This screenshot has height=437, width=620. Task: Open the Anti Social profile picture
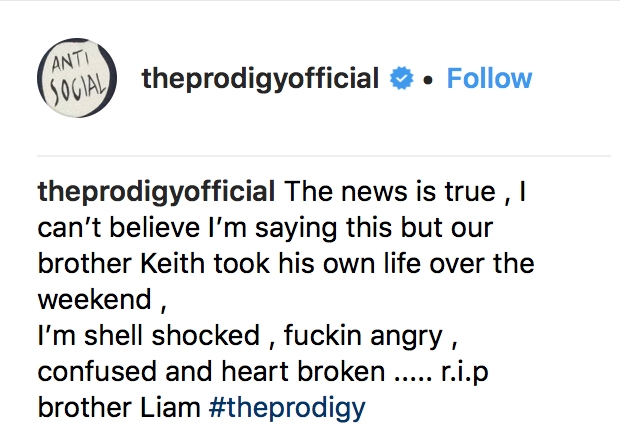77,78
